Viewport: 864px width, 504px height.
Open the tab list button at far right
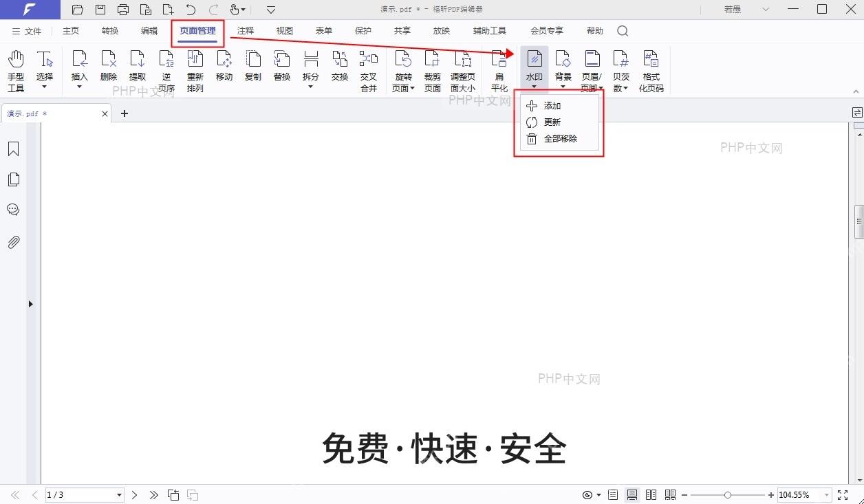point(857,112)
